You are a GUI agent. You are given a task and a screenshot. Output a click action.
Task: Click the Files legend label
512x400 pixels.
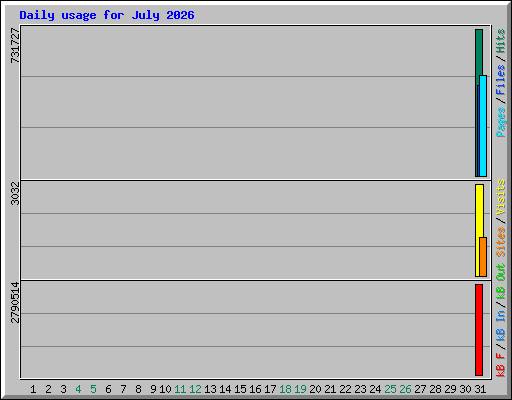point(500,80)
